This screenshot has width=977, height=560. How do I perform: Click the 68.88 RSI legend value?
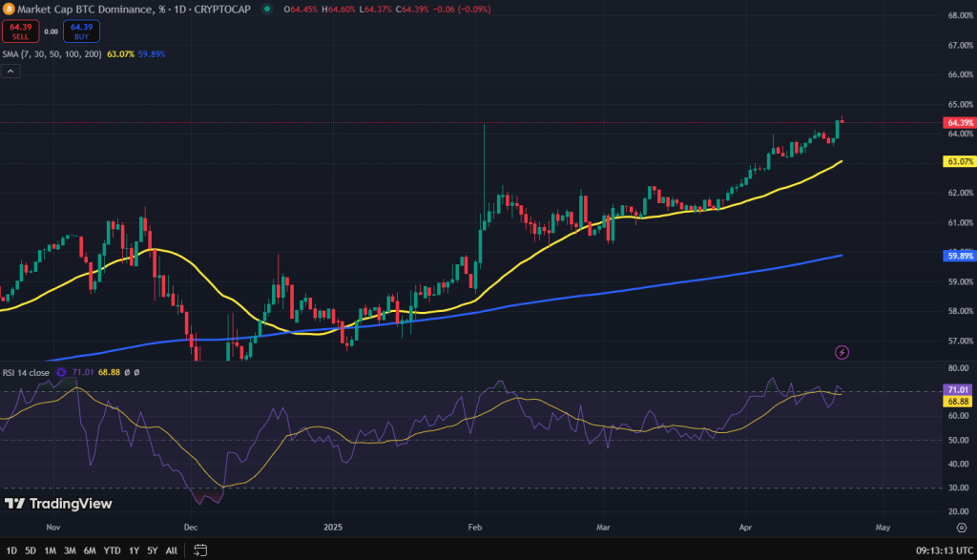(109, 372)
